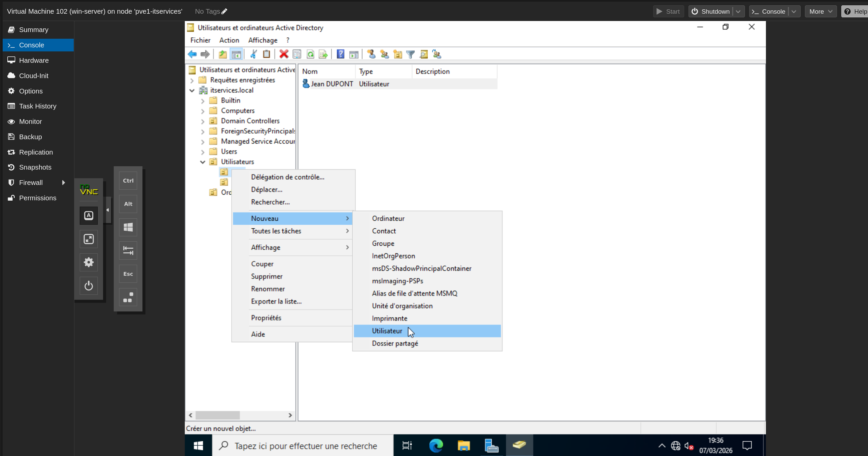868x456 pixels.
Task: Click the More button in header
Action: coord(820,11)
